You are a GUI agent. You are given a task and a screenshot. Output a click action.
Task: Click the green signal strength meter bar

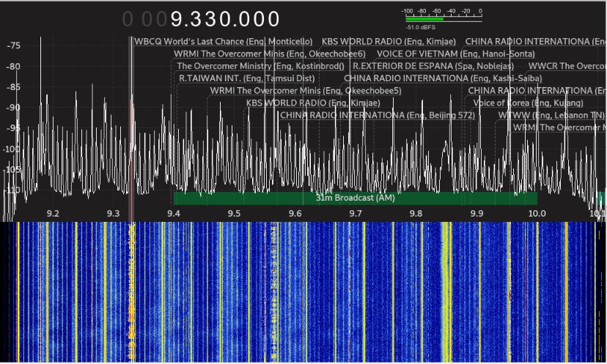[x=424, y=18]
